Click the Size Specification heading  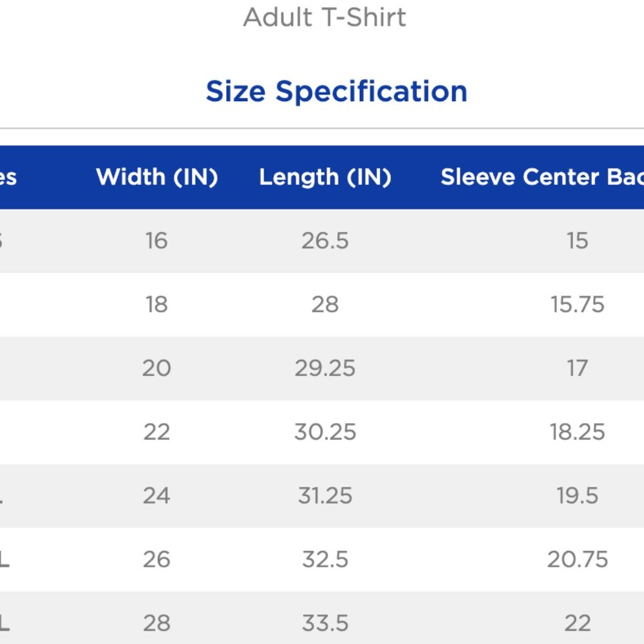(336, 91)
